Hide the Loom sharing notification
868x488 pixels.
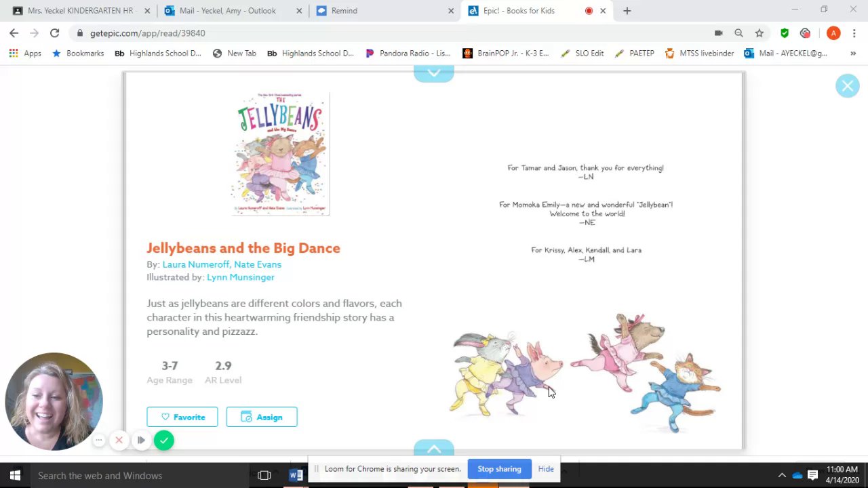click(546, 469)
